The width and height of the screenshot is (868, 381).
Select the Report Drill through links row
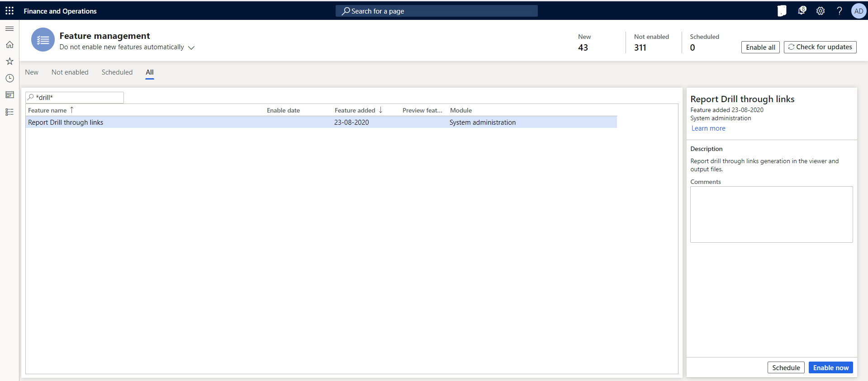pyautogui.click(x=321, y=122)
